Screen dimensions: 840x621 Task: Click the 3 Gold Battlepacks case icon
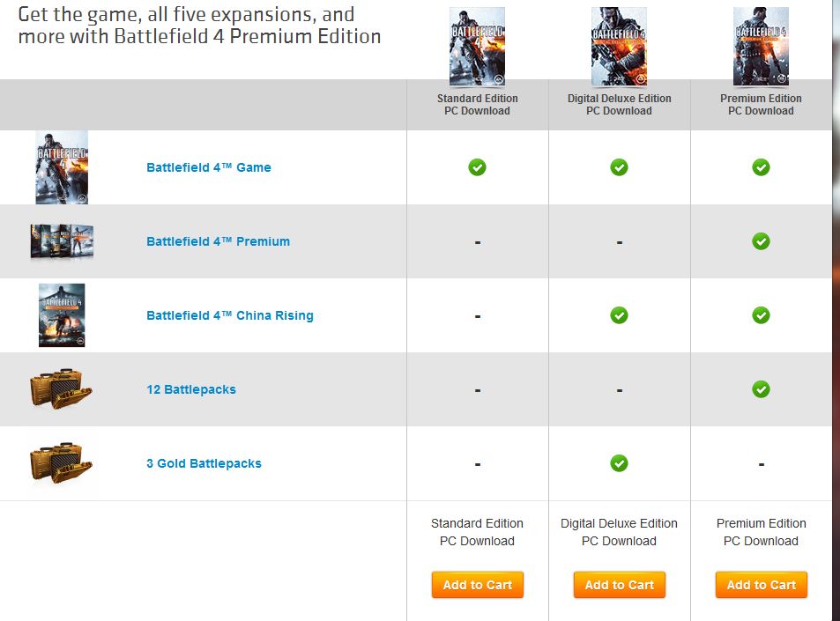click(61, 463)
